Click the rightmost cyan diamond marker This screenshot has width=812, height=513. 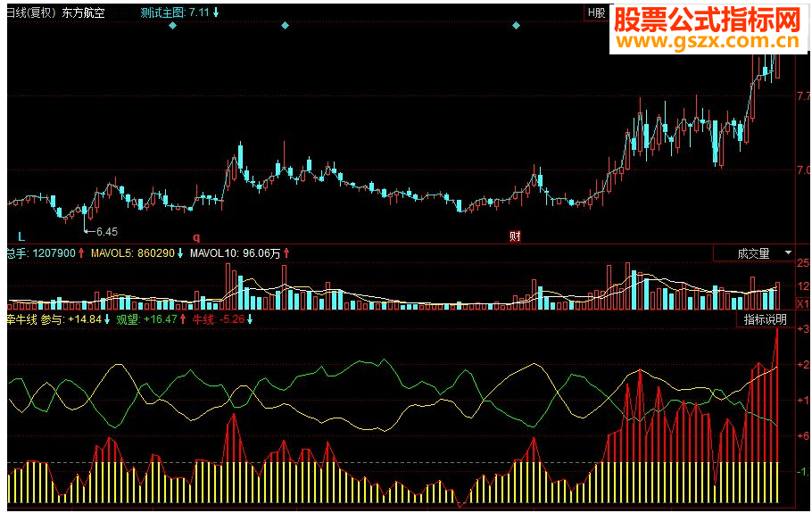[516, 25]
